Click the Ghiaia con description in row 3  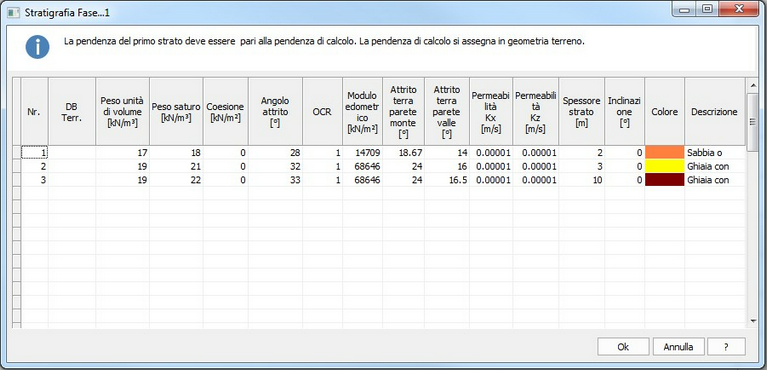(x=714, y=180)
